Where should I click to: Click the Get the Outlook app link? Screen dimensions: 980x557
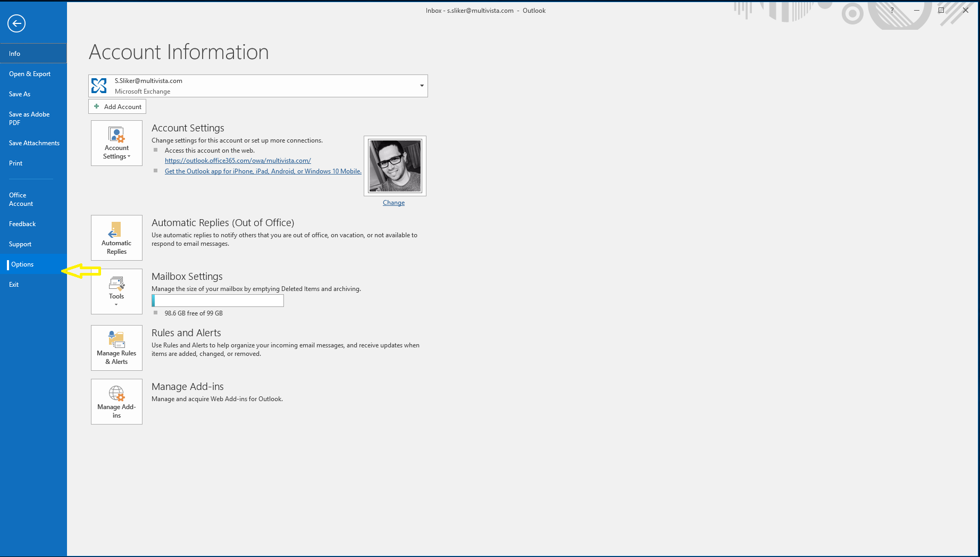263,171
